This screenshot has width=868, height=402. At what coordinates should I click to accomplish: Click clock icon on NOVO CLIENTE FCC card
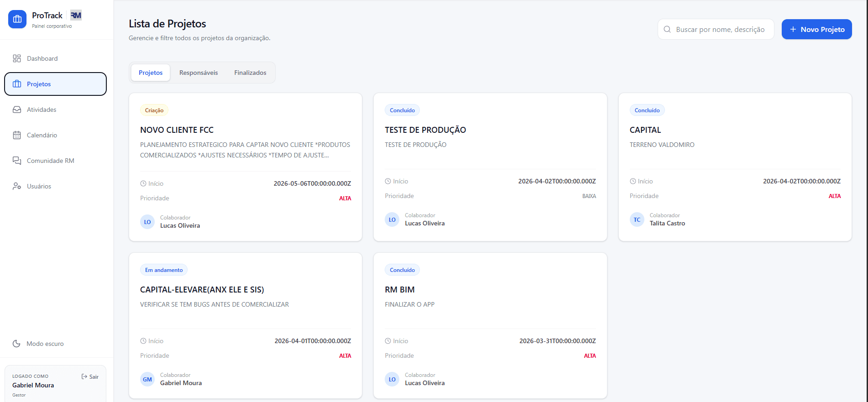(x=143, y=183)
